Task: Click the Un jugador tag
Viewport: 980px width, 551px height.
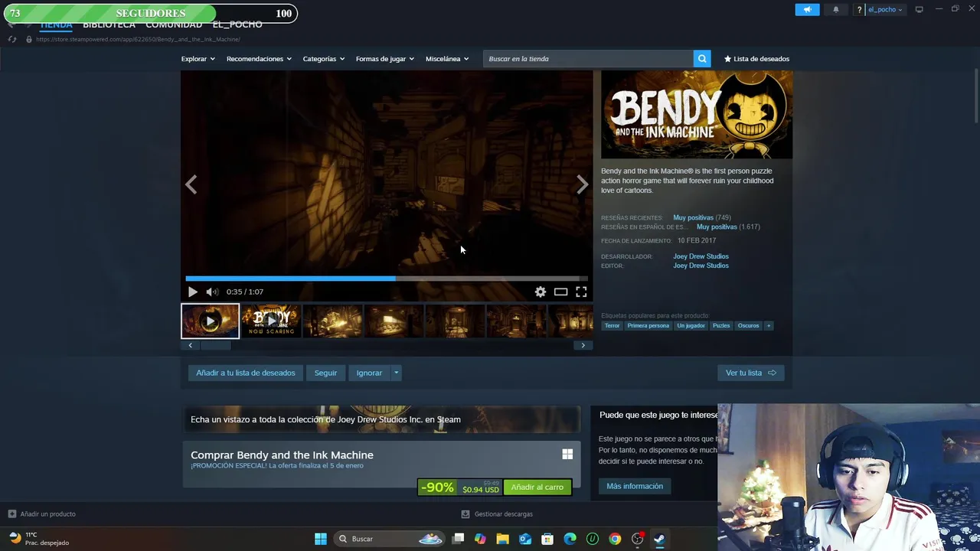Action: coord(691,325)
